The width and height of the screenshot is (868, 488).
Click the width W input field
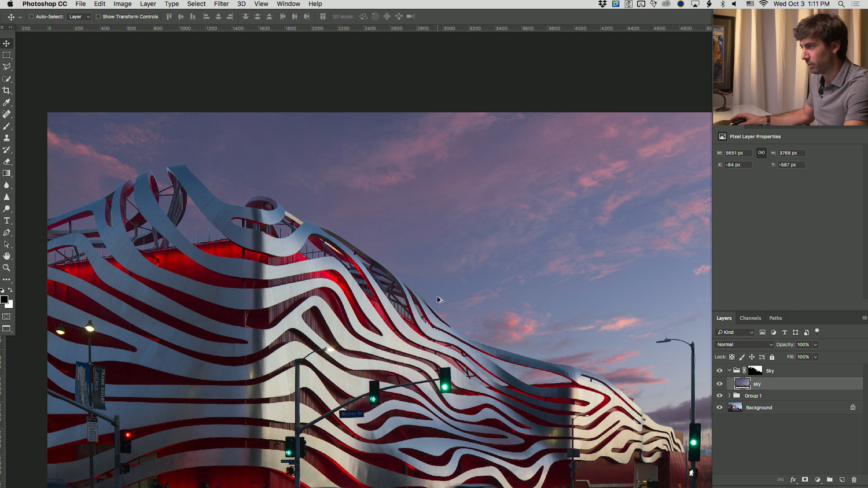point(737,153)
